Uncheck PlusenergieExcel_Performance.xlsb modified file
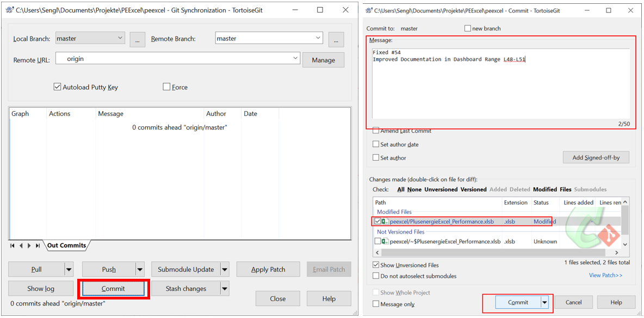Screen dimensions: 644x318 coord(378,221)
